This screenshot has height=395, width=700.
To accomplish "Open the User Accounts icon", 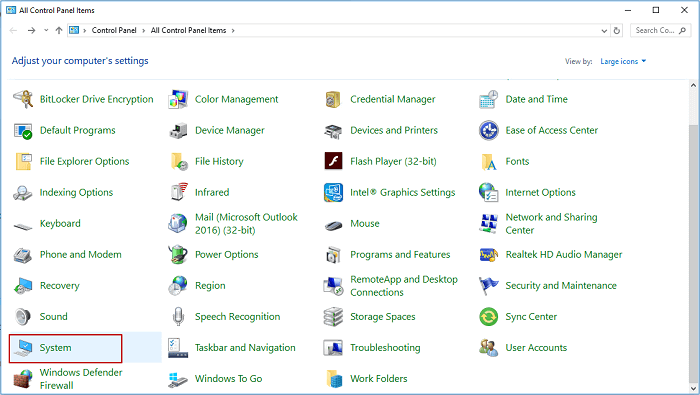I will tap(488, 348).
